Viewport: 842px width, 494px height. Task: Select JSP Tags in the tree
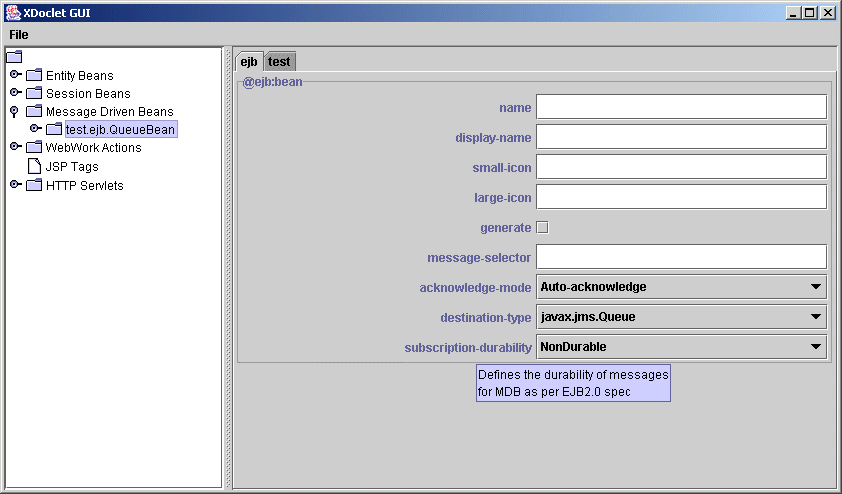tap(72, 167)
